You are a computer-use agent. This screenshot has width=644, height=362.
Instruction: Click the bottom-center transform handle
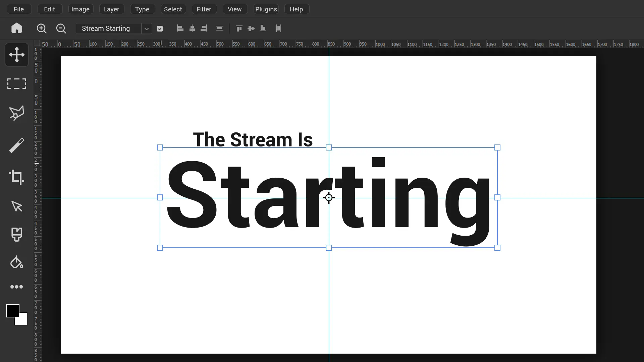pyautogui.click(x=329, y=248)
